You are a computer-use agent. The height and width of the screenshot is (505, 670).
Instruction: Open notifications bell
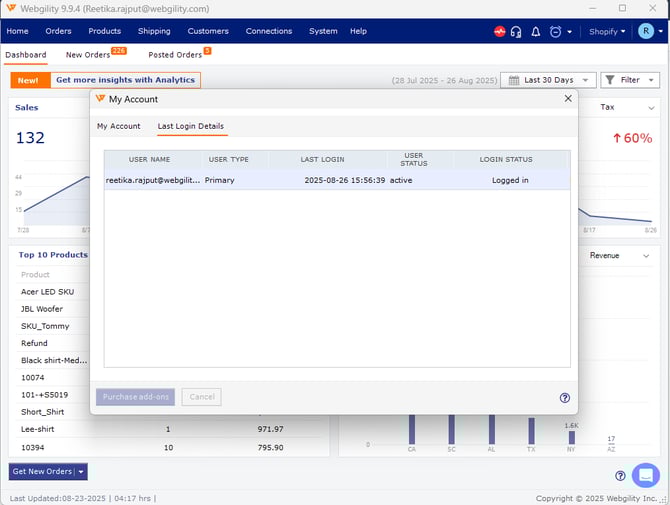tap(536, 32)
